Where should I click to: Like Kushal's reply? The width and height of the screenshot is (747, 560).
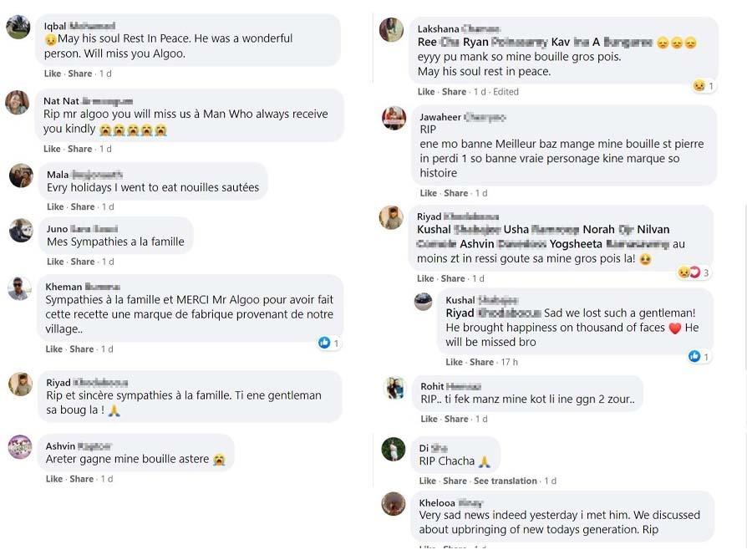[x=454, y=362]
